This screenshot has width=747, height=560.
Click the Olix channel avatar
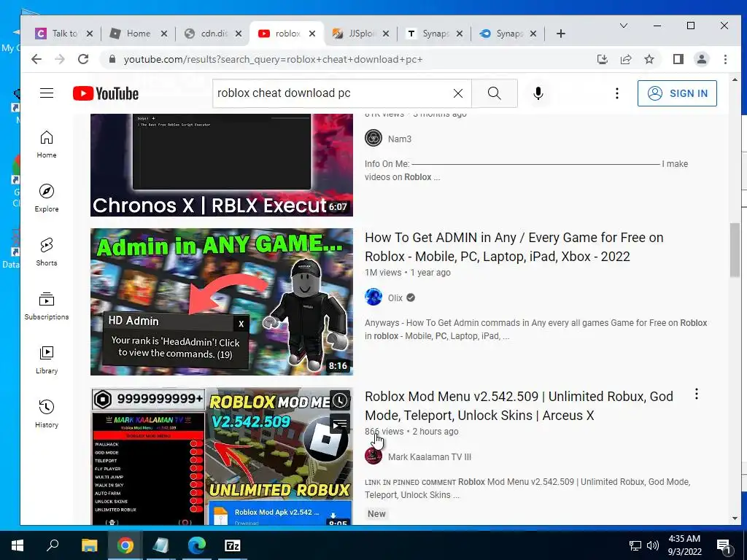pos(373,297)
